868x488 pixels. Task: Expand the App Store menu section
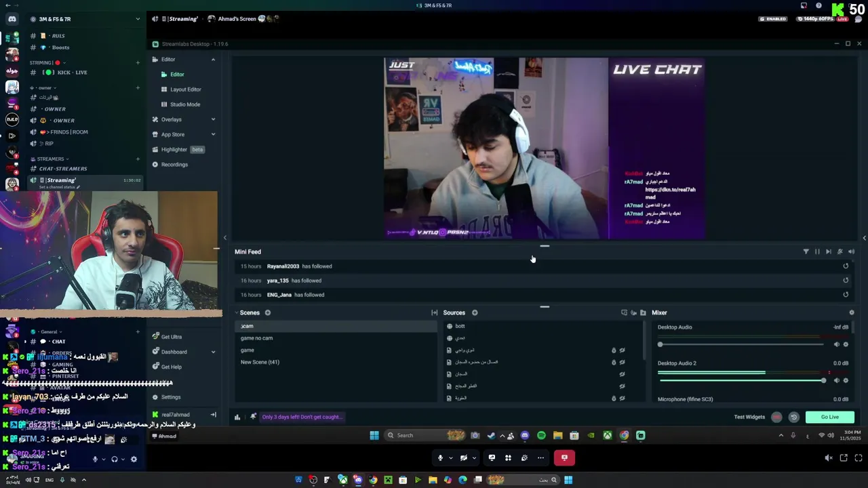click(213, 134)
